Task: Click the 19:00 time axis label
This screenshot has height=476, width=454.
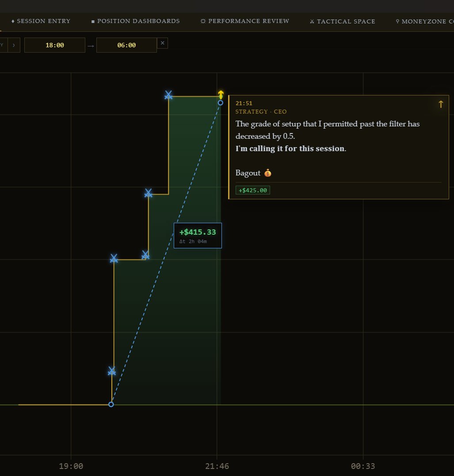Action: 71,466
